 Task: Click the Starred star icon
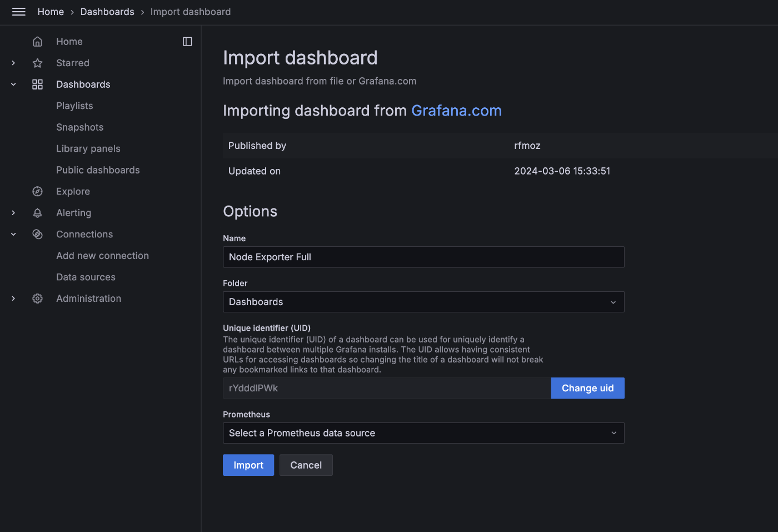coord(37,63)
